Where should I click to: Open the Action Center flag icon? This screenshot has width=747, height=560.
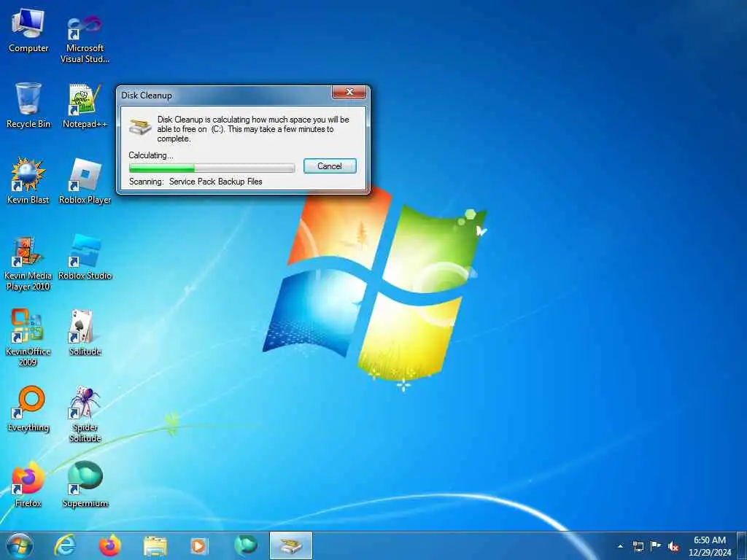(656, 546)
